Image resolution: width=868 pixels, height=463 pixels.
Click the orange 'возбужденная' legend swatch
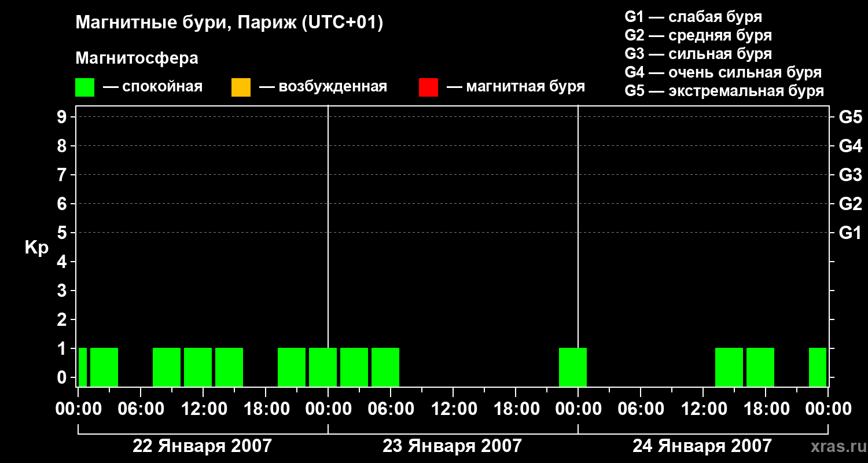pyautogui.click(x=241, y=87)
